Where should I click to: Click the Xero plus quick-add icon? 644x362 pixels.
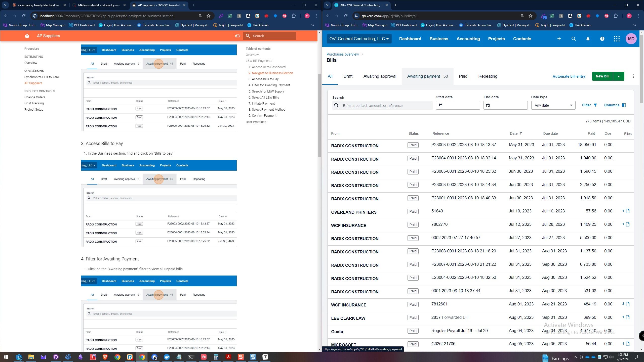[559, 39]
